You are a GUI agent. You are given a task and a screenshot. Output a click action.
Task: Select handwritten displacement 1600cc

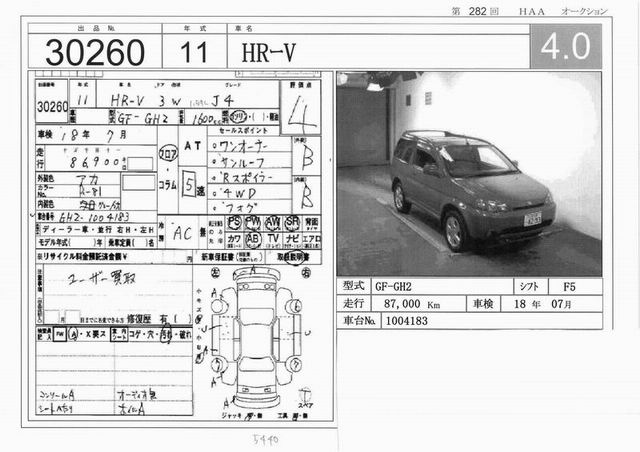coord(207,119)
